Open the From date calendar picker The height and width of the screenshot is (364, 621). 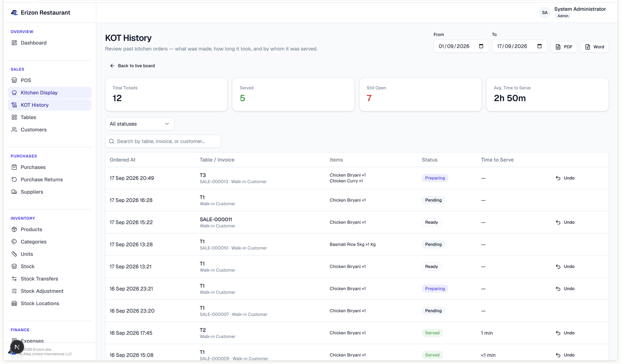tap(481, 46)
